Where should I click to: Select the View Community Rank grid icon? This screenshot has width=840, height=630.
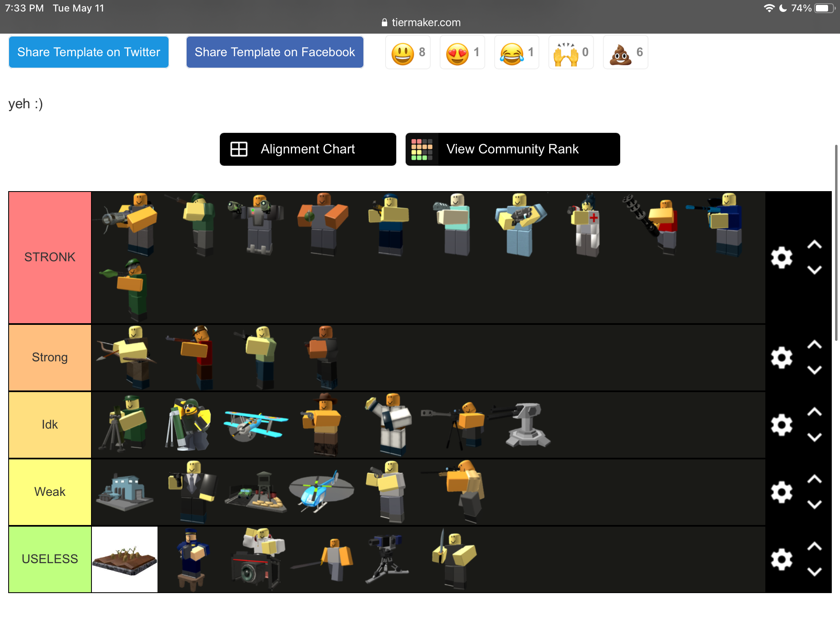point(422,149)
